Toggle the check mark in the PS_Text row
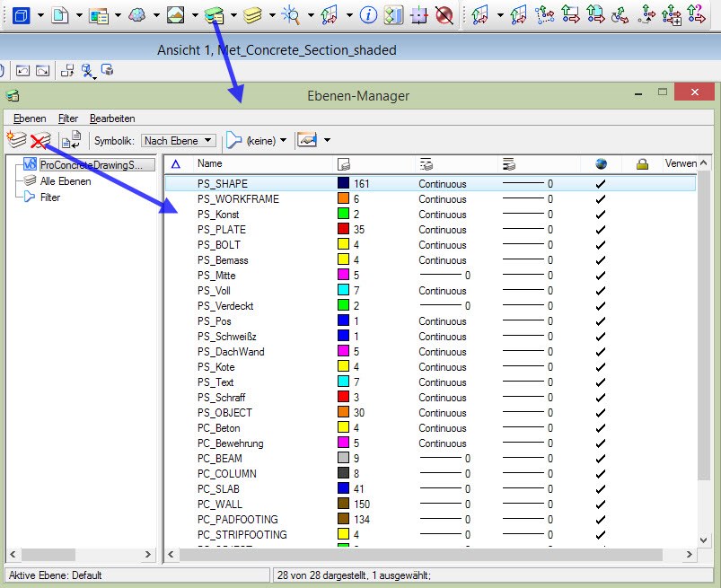The height and width of the screenshot is (588, 721). click(x=600, y=382)
